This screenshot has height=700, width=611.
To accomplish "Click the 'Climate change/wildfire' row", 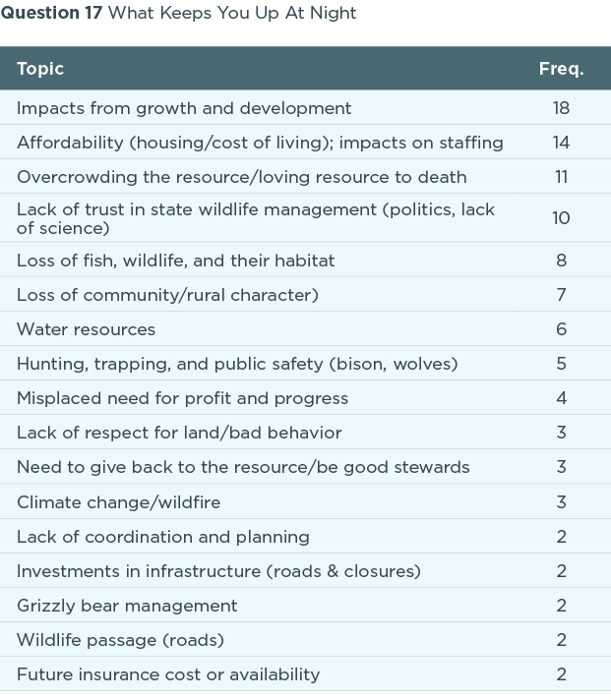I will (x=118, y=502).
